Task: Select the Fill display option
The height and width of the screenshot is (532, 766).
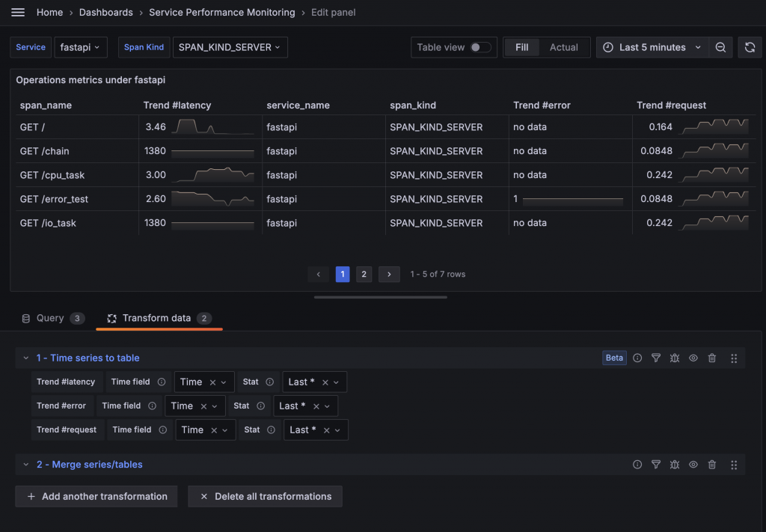Action: [521, 47]
